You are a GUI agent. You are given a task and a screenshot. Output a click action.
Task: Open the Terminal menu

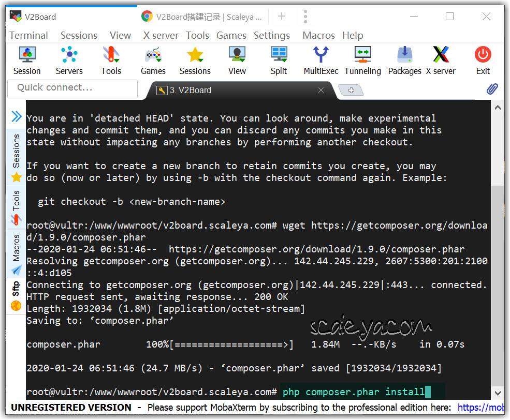click(28, 35)
